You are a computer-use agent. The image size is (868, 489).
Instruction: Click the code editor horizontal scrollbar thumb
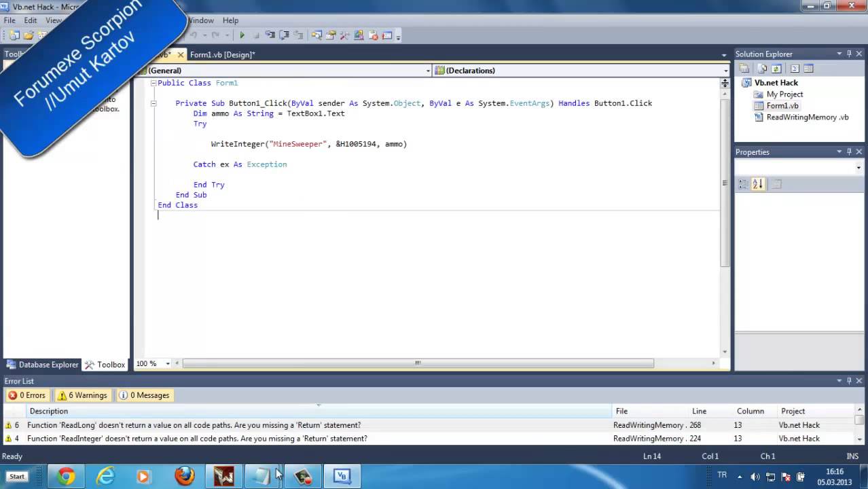coord(418,363)
